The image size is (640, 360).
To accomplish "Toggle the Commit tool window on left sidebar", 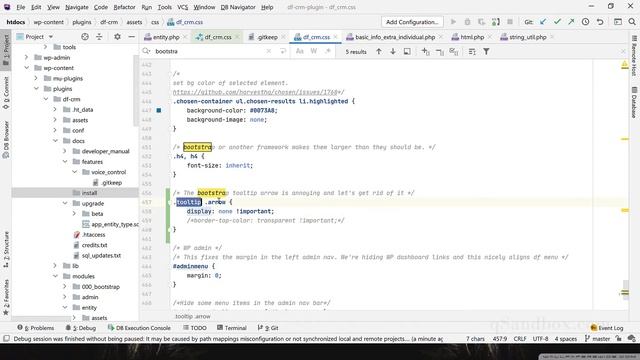I will [6, 93].
